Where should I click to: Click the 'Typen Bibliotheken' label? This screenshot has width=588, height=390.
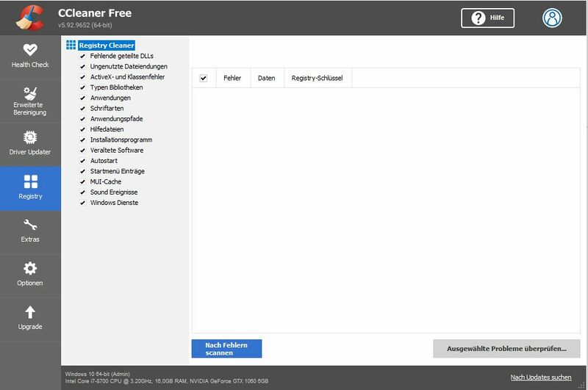[x=116, y=87]
